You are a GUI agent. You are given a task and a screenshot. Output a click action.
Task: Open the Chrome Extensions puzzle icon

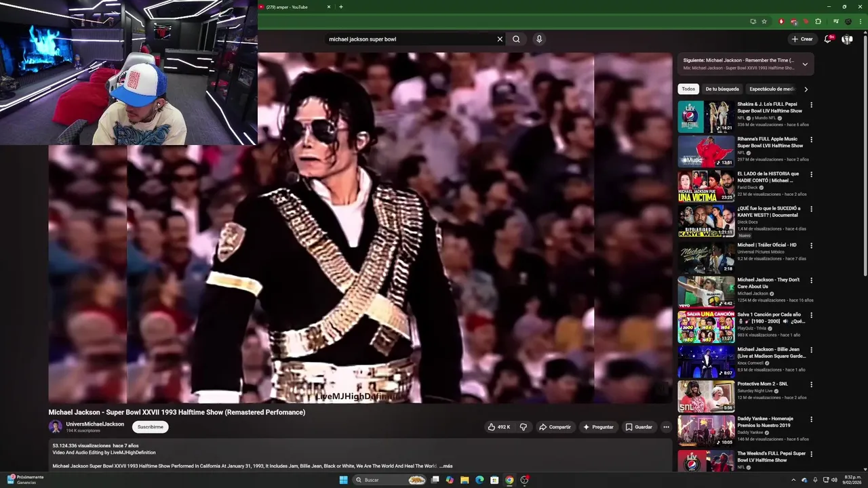pyautogui.click(x=818, y=22)
